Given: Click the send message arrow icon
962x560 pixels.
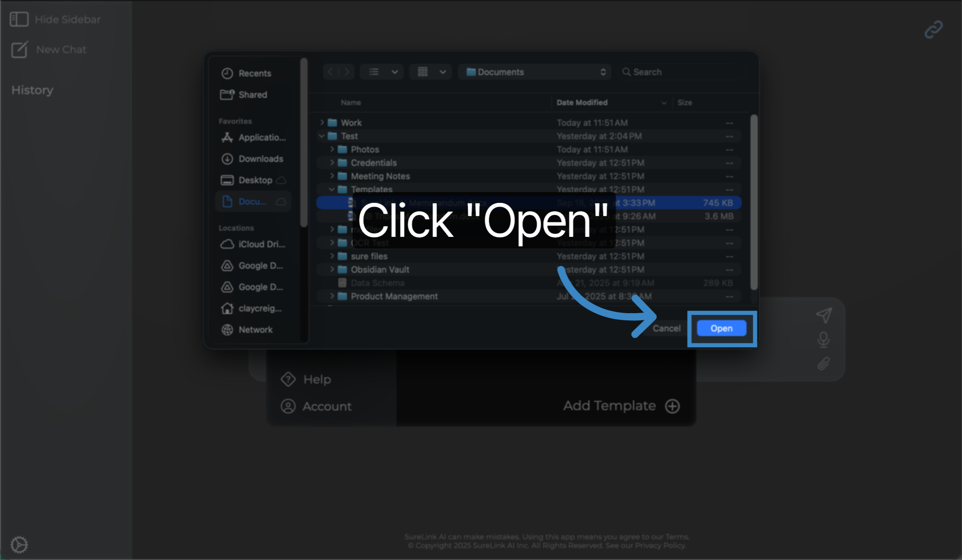Looking at the screenshot, I should (x=825, y=315).
